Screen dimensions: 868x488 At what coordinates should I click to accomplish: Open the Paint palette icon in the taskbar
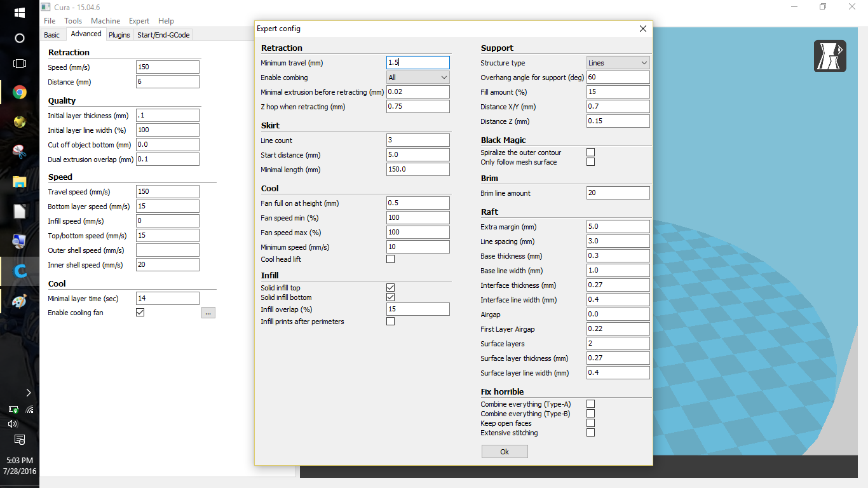[x=20, y=301]
